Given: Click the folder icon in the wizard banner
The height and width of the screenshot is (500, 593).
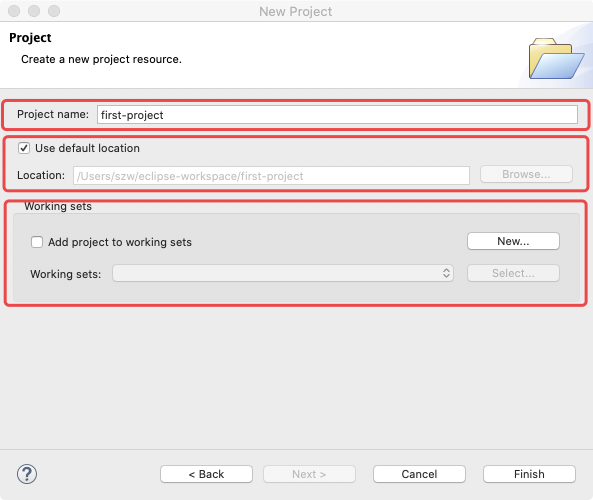Looking at the screenshot, I should (x=556, y=58).
